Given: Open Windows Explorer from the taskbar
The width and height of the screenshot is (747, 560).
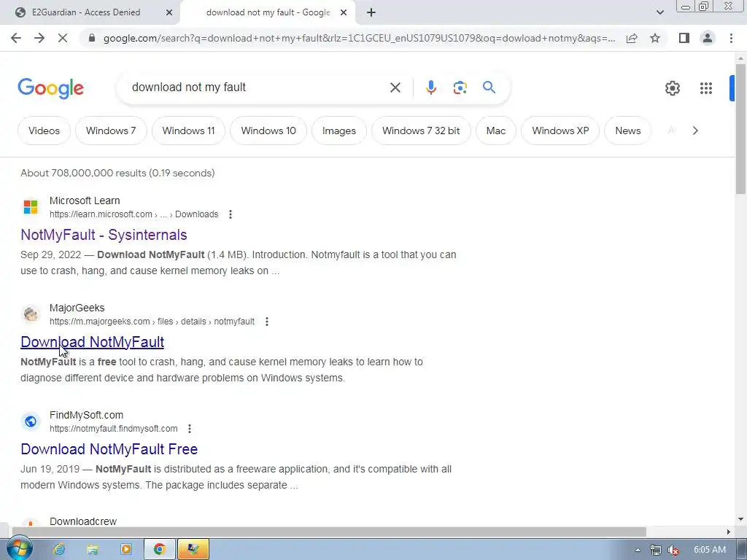Looking at the screenshot, I should coord(93,549).
